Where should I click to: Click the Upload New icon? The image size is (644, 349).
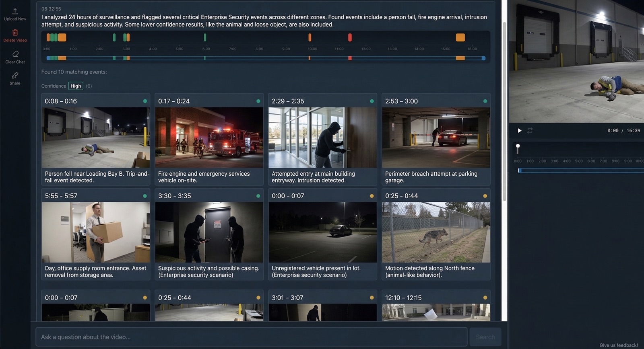click(15, 11)
